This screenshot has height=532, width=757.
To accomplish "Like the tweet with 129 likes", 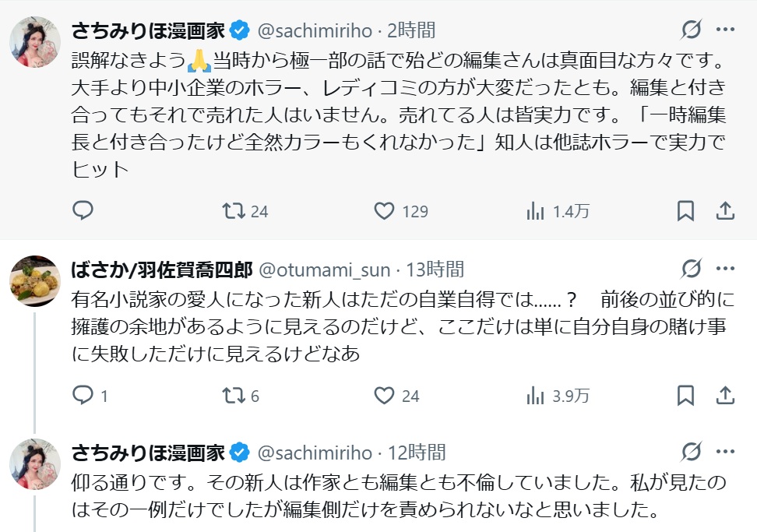I will pyautogui.click(x=383, y=210).
